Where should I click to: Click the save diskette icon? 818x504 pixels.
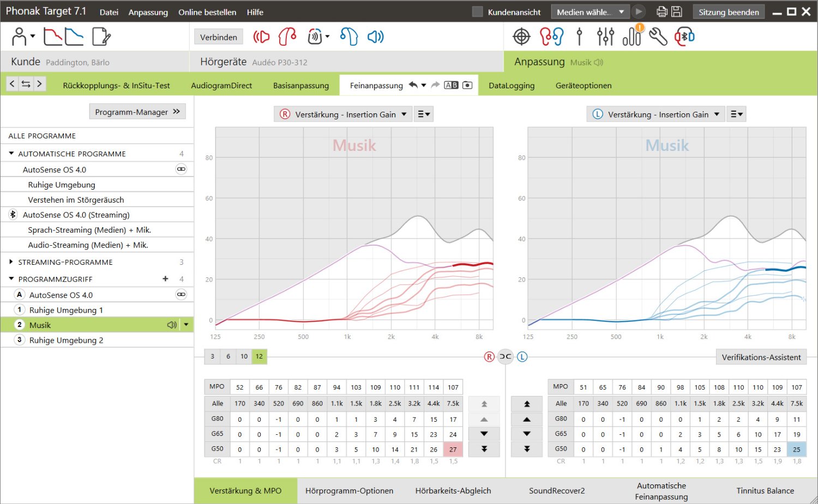tap(677, 12)
